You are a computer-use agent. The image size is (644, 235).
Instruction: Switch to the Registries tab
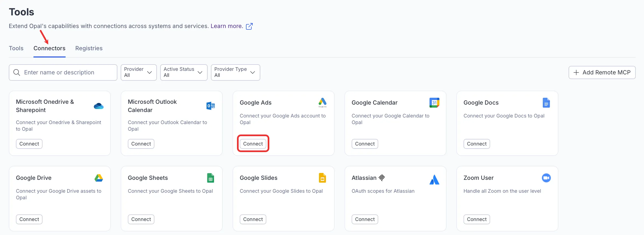89,48
